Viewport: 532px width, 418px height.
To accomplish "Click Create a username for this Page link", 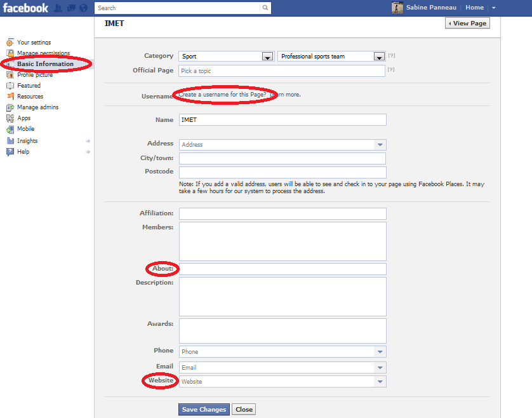I will click(x=223, y=95).
